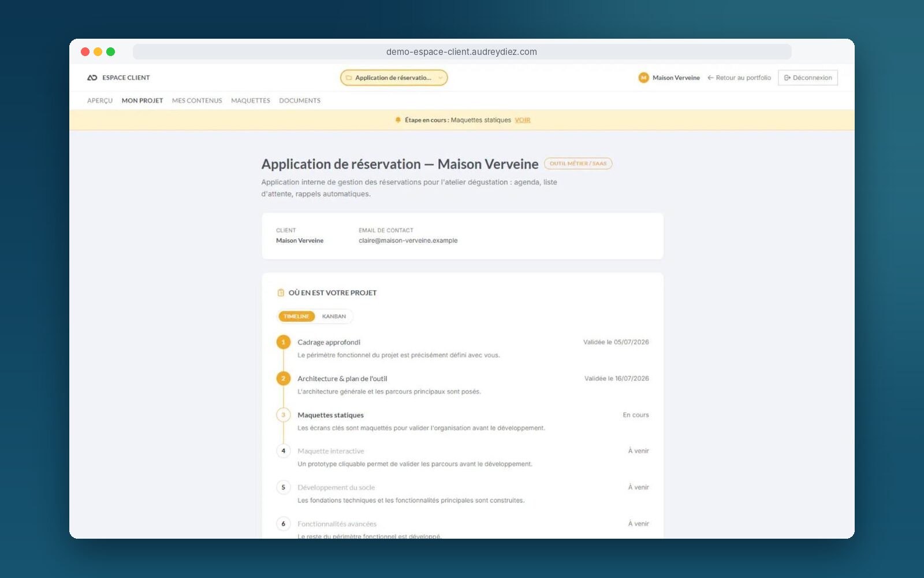
Task: Expand project selector with chevron arrow
Action: [x=440, y=78]
